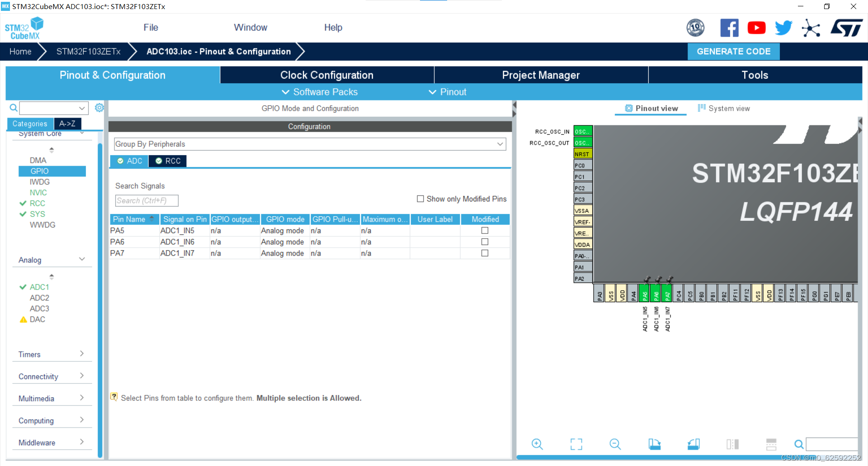The height and width of the screenshot is (466, 868).
Task: Toggle the Modified checkbox for PA7
Action: [x=485, y=253]
